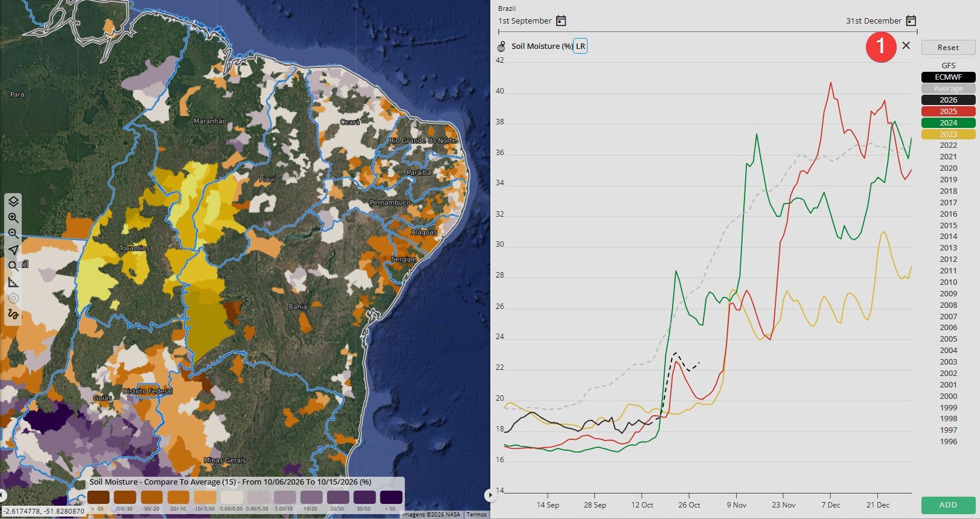Click the '-5.00/0.00' legend swatch

click(232, 497)
